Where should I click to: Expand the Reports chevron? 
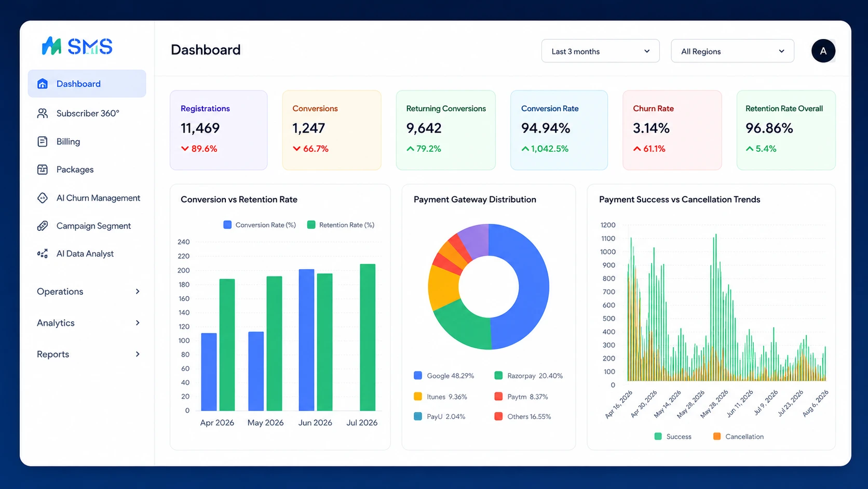pyautogui.click(x=138, y=354)
